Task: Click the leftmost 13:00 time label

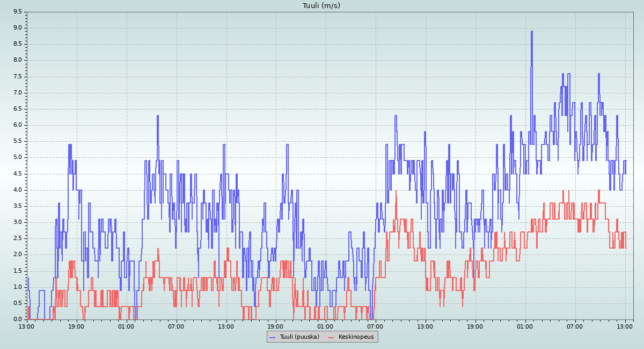Action: pos(26,326)
